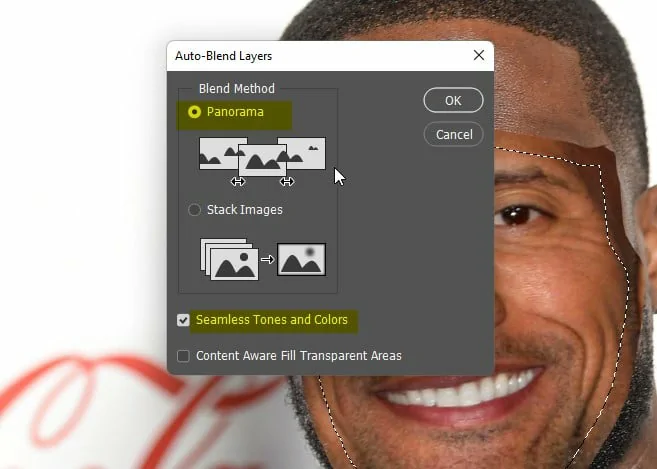Click the right double-arrow under panorama illustration
Screen dimensions: 657x469
pos(287,182)
